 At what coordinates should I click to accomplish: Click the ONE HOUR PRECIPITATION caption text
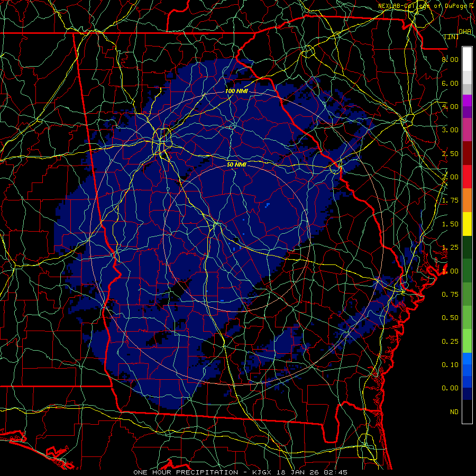[186, 472]
